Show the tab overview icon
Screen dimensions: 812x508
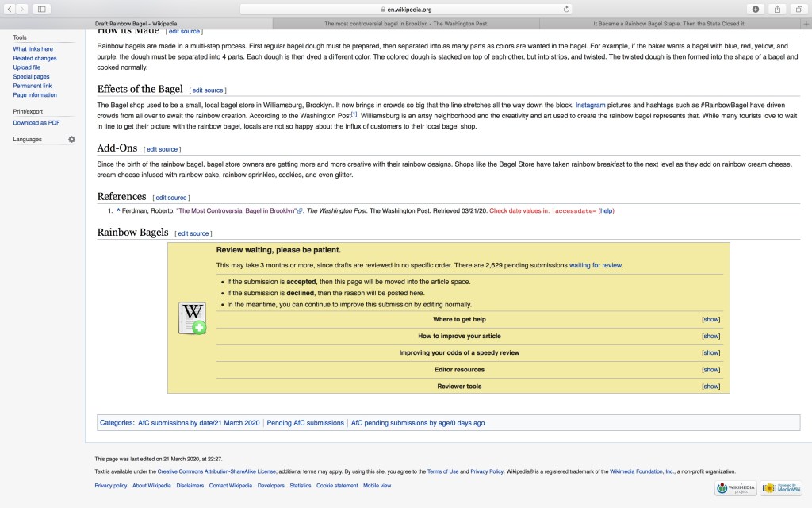pyautogui.click(x=798, y=9)
